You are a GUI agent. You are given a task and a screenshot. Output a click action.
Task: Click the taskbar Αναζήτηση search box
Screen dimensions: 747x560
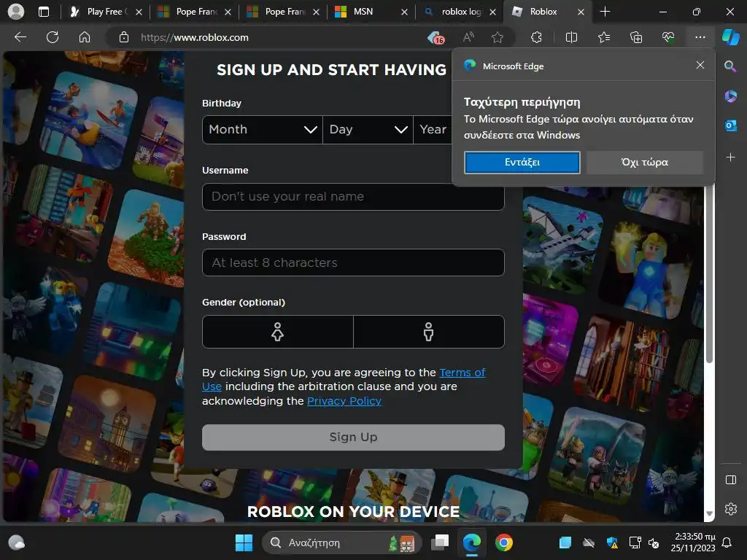tap(341, 542)
